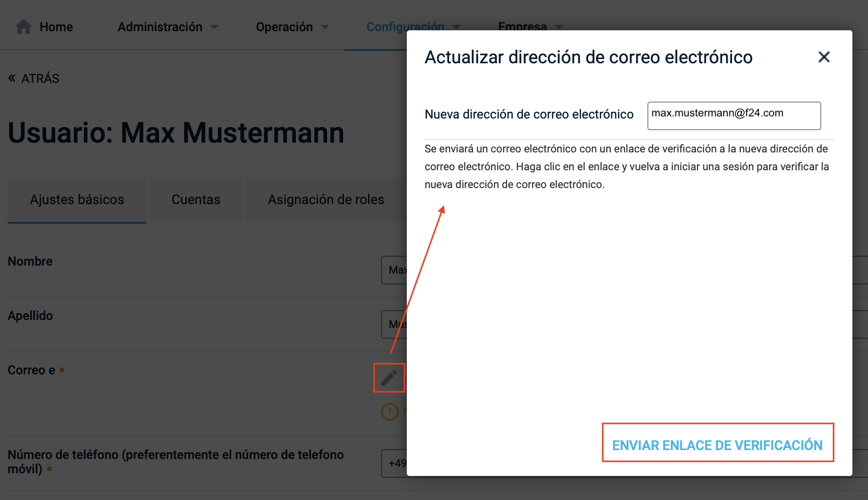Click the Apellido input field
868x500 pixels.
click(x=394, y=324)
